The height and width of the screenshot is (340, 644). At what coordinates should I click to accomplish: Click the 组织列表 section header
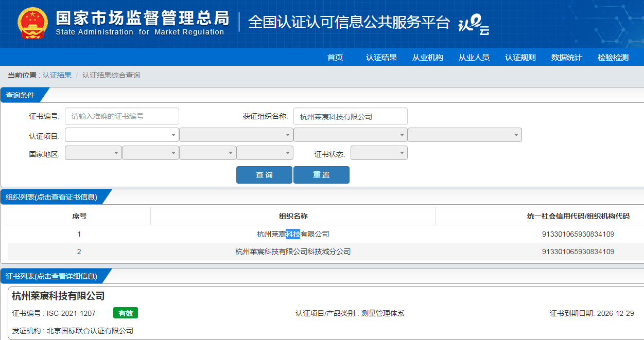coord(51,197)
